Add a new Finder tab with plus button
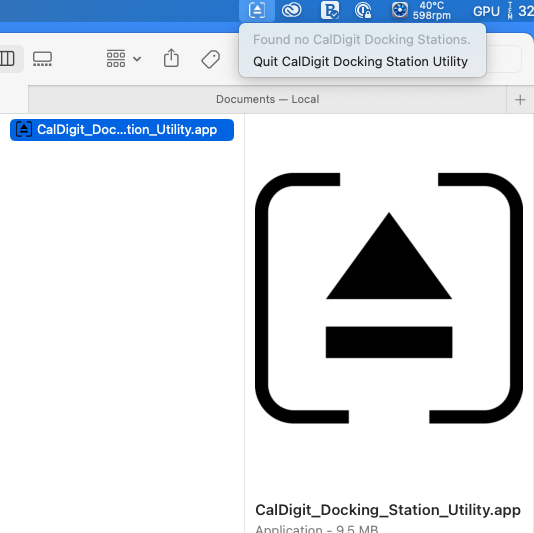Viewport: 534px width, 533px height. coord(520,100)
